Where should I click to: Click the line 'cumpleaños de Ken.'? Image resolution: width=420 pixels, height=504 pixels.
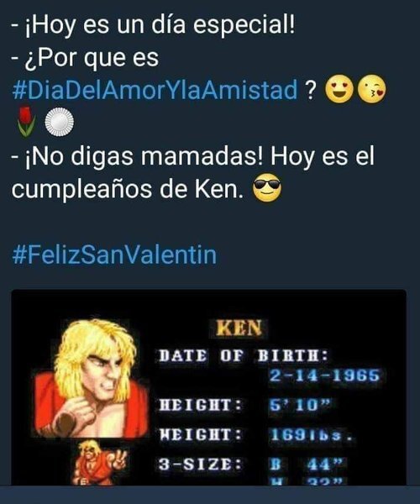tap(127, 189)
